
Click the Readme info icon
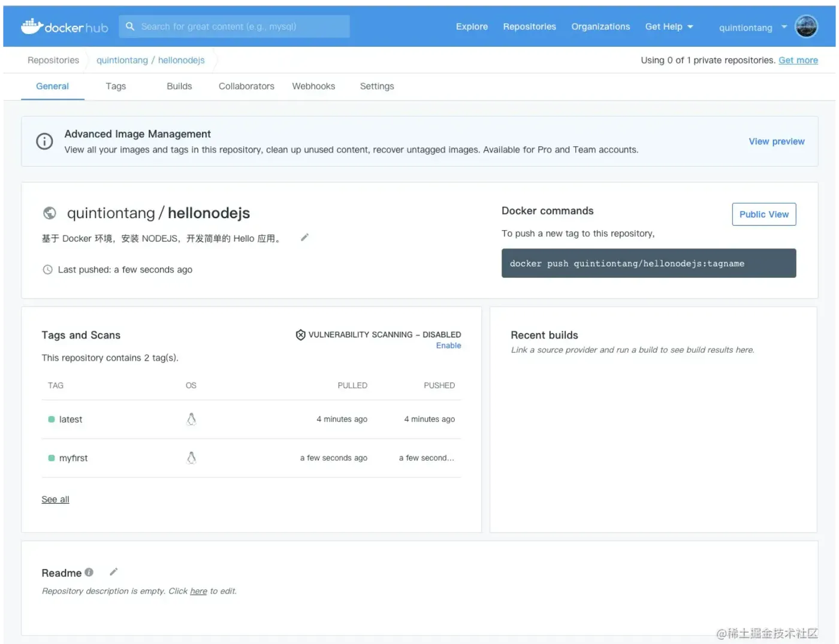click(x=89, y=572)
